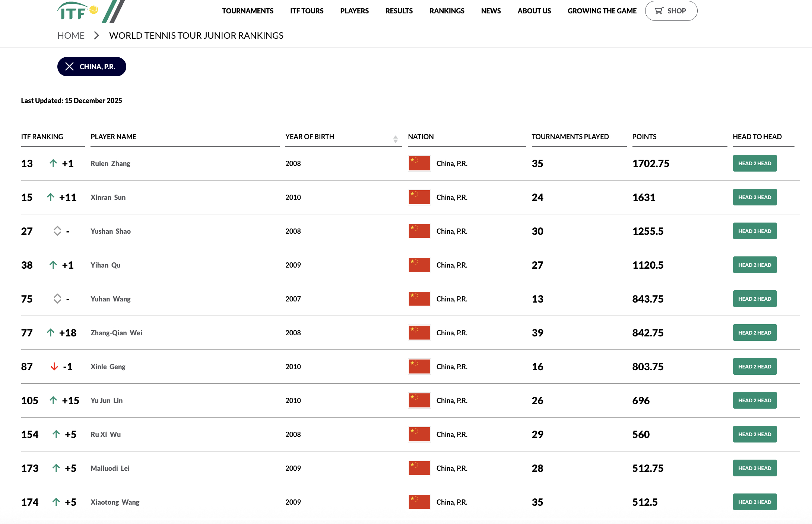Click Head 2 Head for Yu Jun Lin
This screenshot has height=524, width=812.
755,400
